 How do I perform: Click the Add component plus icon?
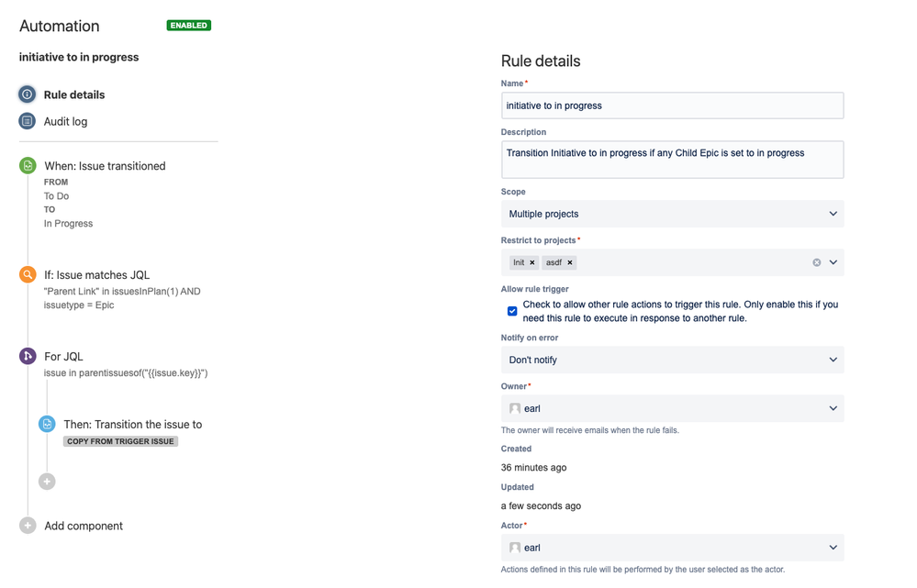pyautogui.click(x=28, y=526)
